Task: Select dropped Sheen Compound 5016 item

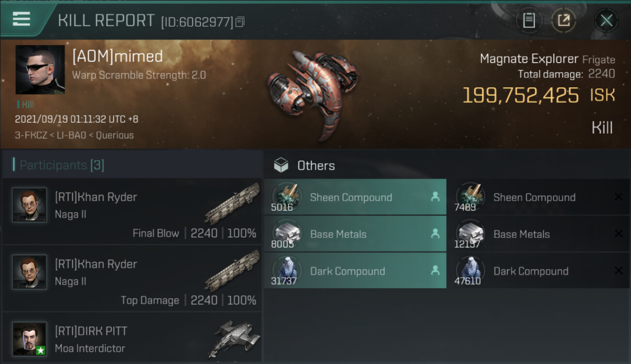Action: 355,197
